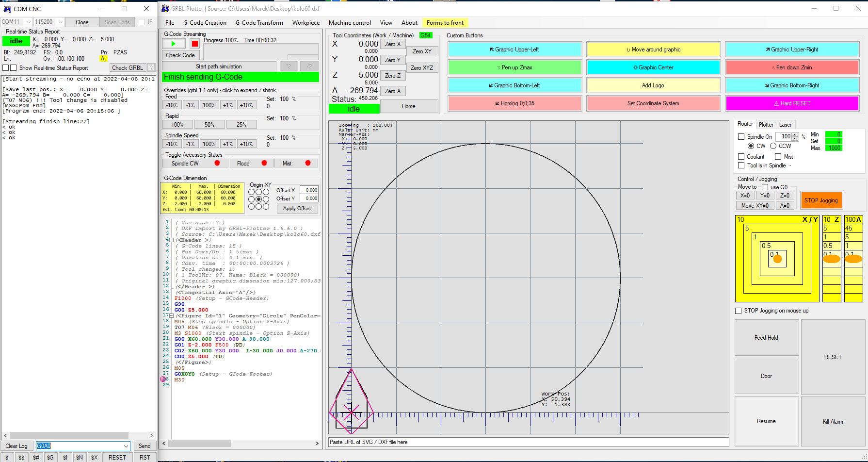868x462 pixels.
Task: Collapse the Header section in G-code editor
Action: click(171, 240)
